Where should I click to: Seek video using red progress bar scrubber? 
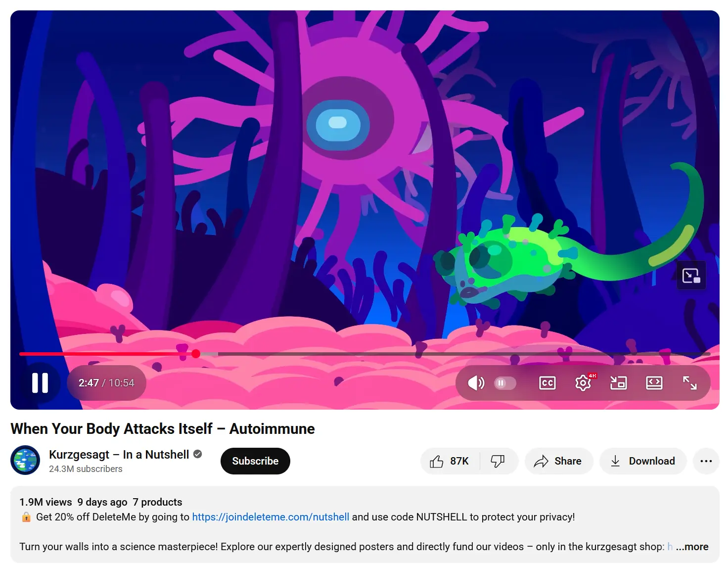(x=196, y=354)
